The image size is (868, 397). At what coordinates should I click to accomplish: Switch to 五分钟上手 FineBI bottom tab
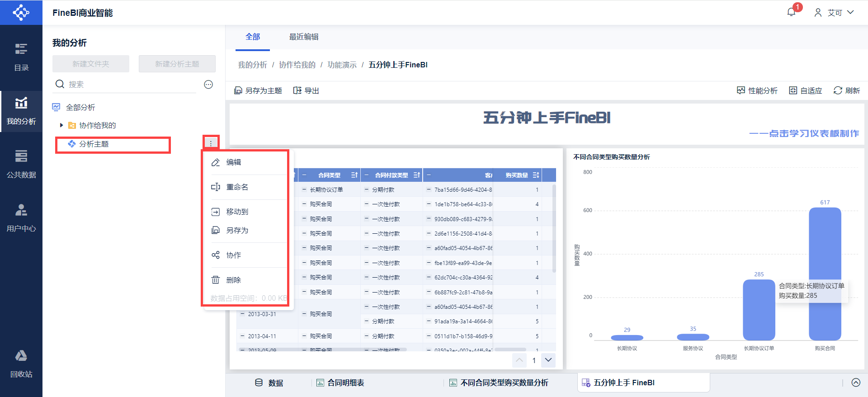coord(643,383)
